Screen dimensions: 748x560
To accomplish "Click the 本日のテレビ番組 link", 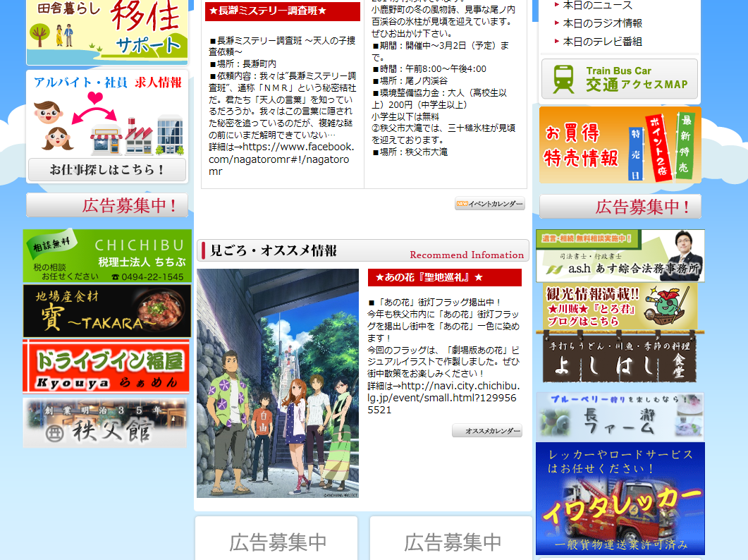I will 603,42.
